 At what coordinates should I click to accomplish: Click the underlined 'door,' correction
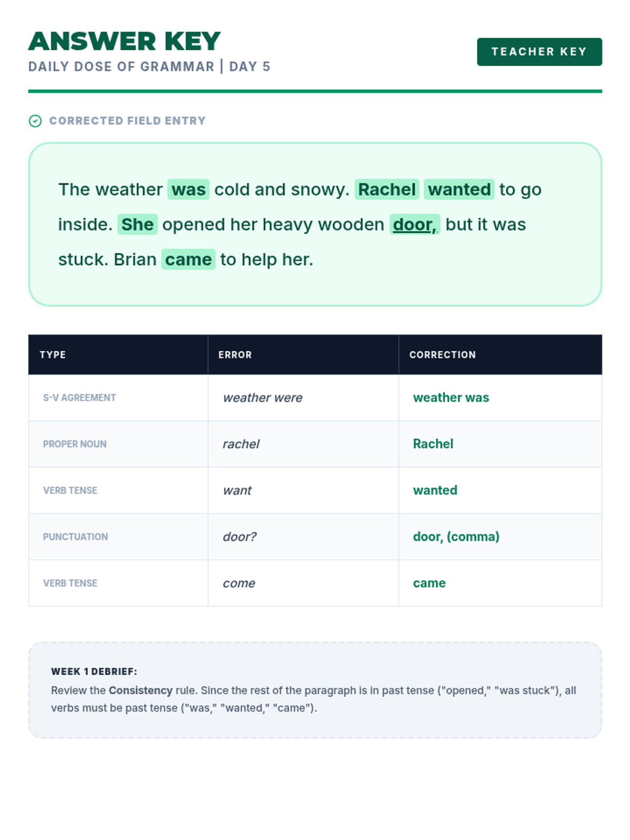click(415, 225)
